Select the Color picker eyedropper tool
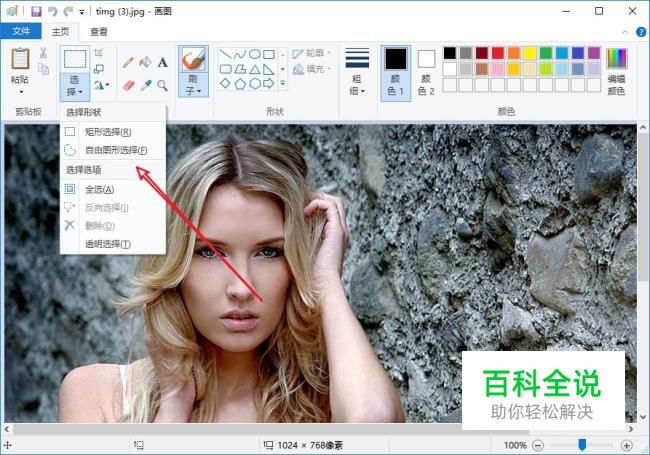 [x=145, y=86]
